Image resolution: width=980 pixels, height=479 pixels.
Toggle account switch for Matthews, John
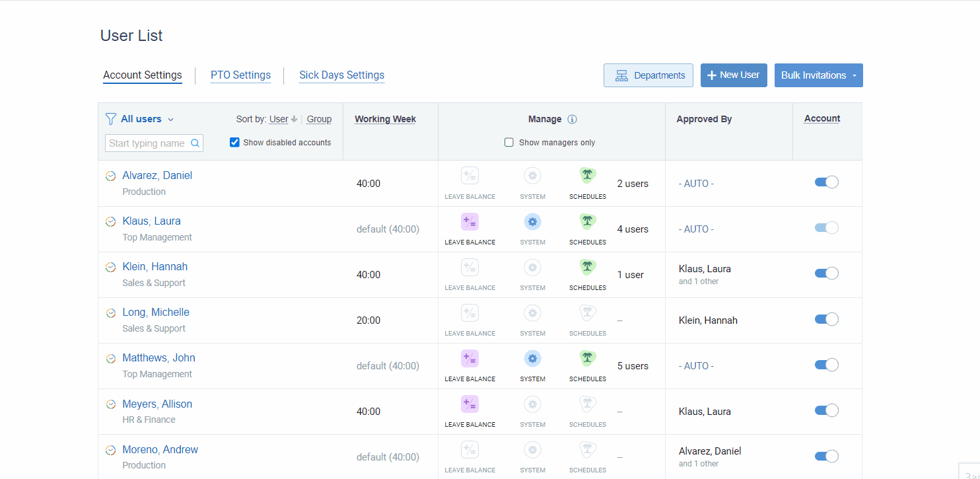click(827, 365)
